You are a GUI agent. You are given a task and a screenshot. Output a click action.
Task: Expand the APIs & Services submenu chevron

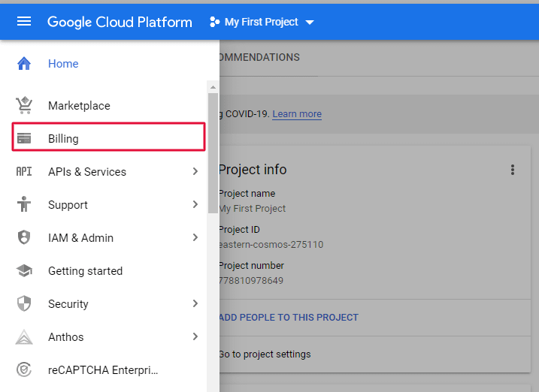(195, 172)
